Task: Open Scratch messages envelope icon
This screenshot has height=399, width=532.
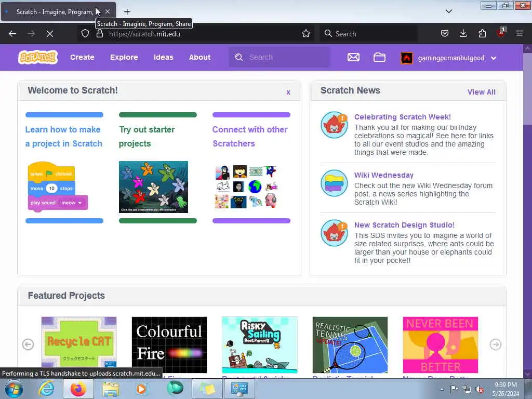Action: coord(353,57)
